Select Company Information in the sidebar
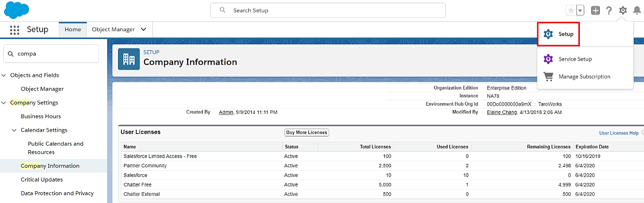644x203 pixels. [50, 166]
